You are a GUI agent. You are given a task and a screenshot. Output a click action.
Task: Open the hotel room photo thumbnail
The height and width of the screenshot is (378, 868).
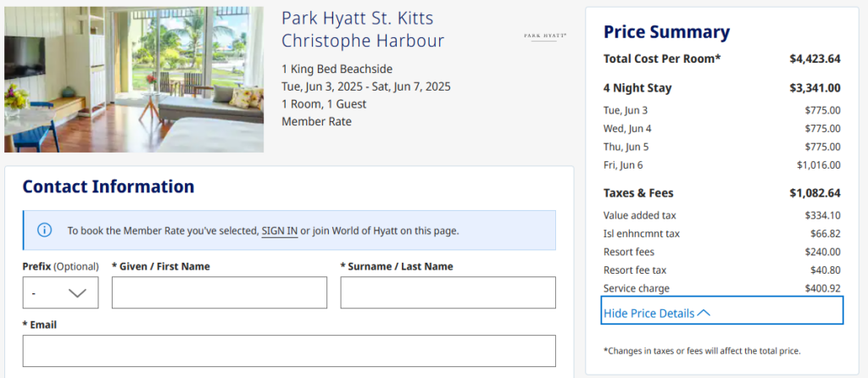tap(134, 79)
